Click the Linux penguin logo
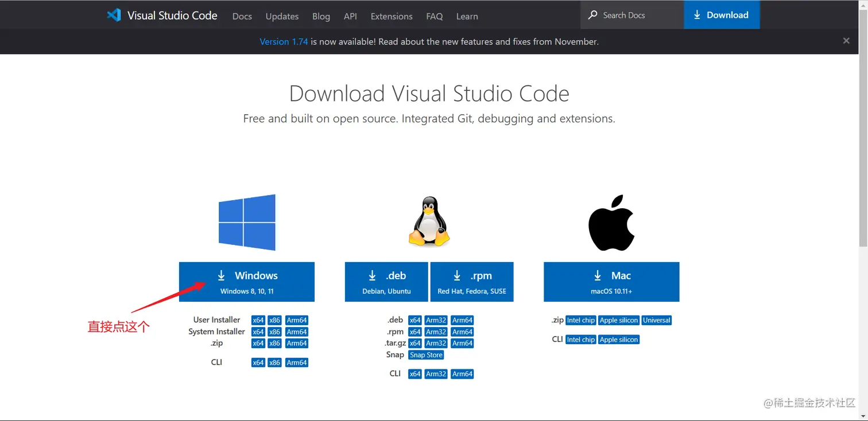The height and width of the screenshot is (421, 868). (x=429, y=222)
